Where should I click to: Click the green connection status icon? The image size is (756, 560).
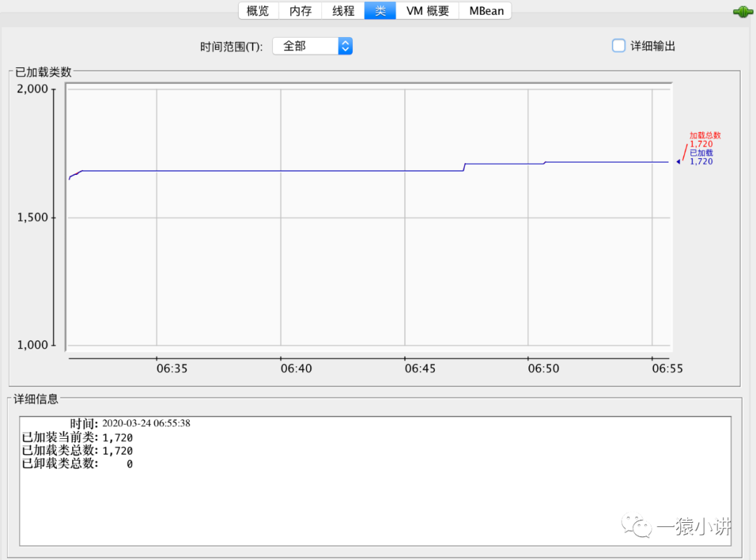743,12
